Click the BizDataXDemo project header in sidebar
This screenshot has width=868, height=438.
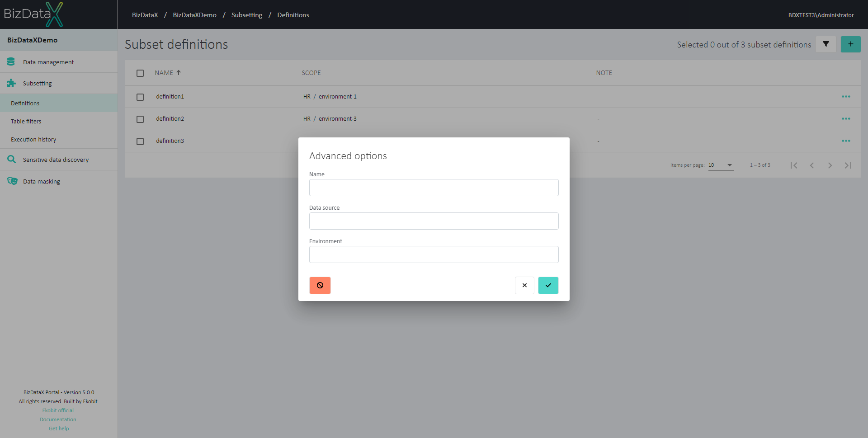click(59, 40)
